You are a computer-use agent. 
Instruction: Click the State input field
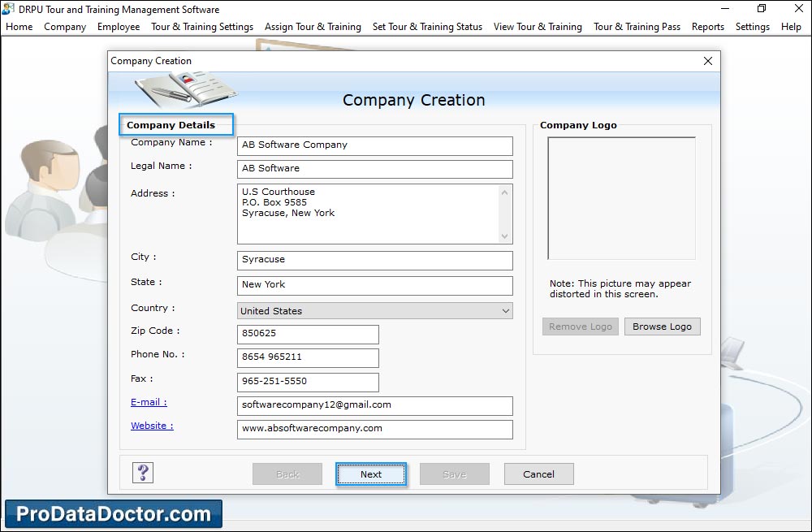tap(375, 285)
